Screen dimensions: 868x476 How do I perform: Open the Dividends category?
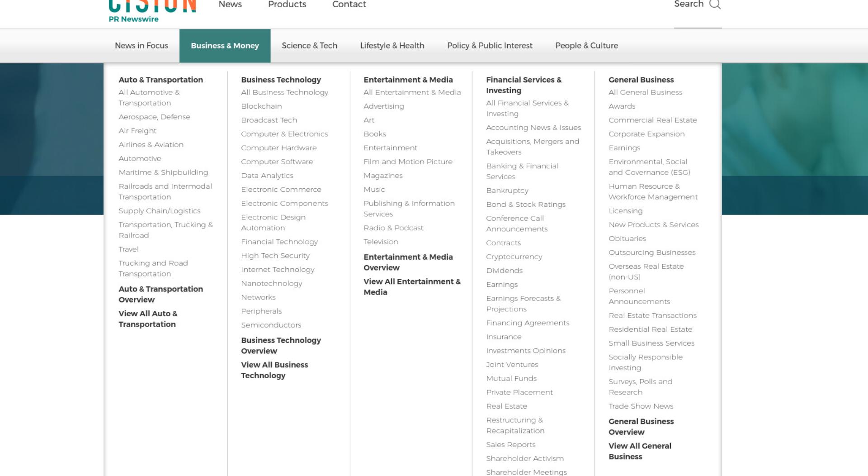(x=504, y=271)
